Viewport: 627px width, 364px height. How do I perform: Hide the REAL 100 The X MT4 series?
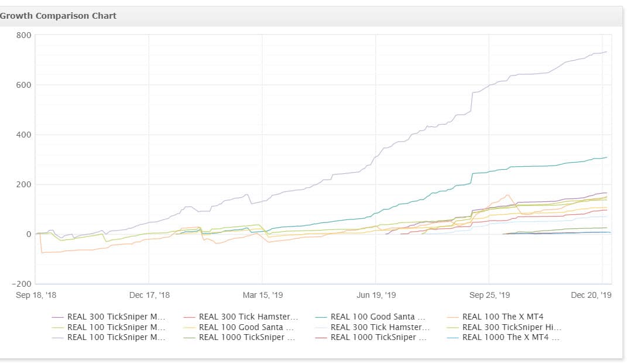pos(502,317)
